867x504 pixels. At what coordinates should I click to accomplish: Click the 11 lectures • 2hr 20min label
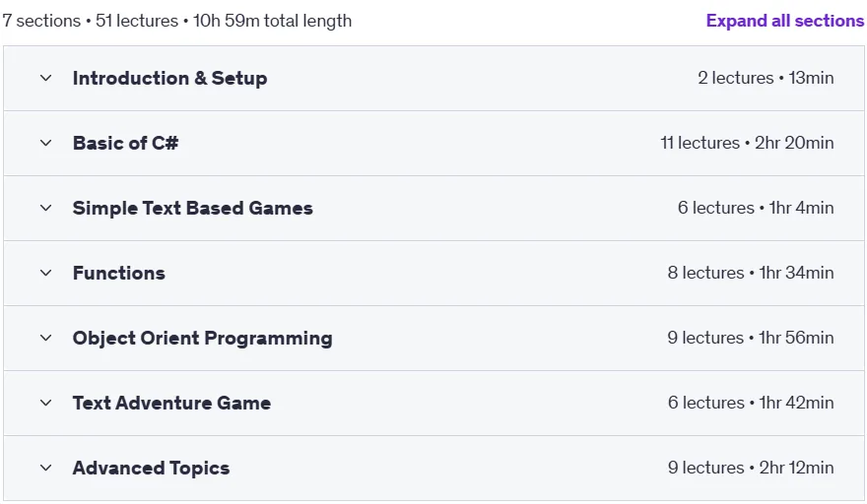747,143
